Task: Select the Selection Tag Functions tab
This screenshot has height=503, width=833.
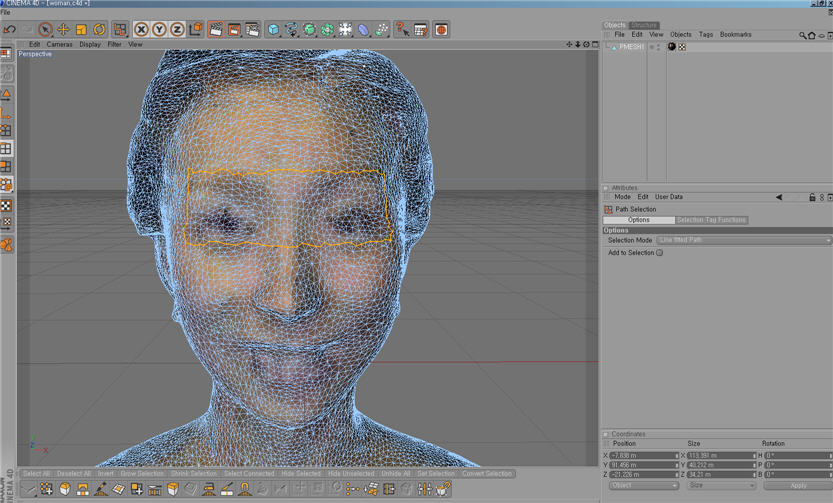Action: click(711, 220)
